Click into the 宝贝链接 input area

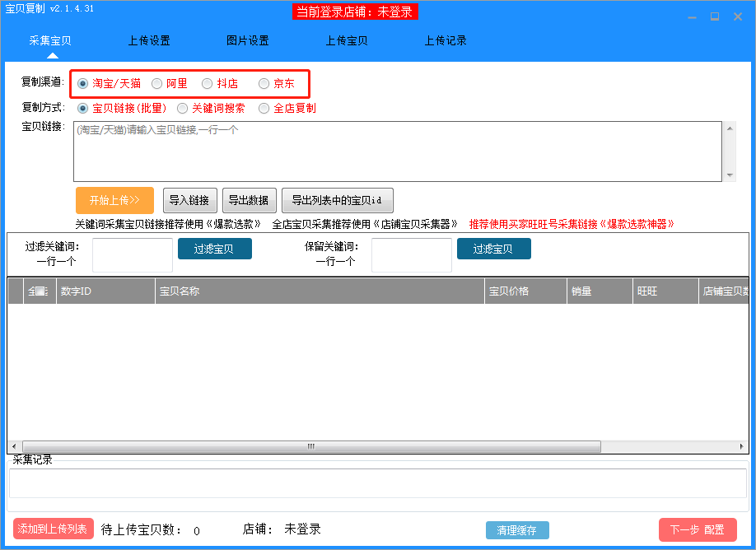(x=395, y=151)
